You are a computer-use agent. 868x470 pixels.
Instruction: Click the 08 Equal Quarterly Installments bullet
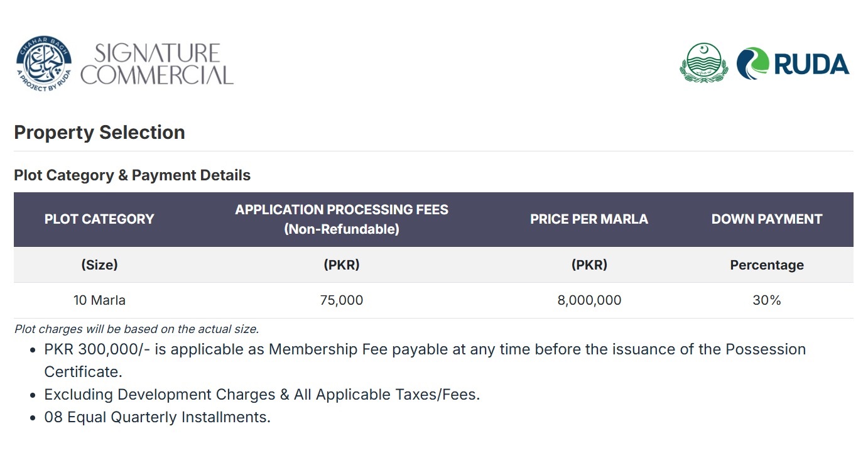157,417
